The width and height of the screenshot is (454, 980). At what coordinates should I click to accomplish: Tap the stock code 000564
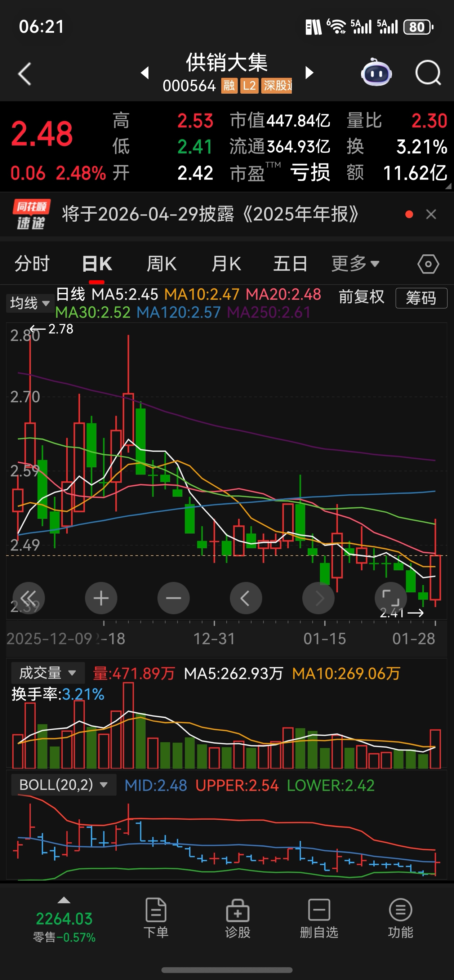coord(189,86)
